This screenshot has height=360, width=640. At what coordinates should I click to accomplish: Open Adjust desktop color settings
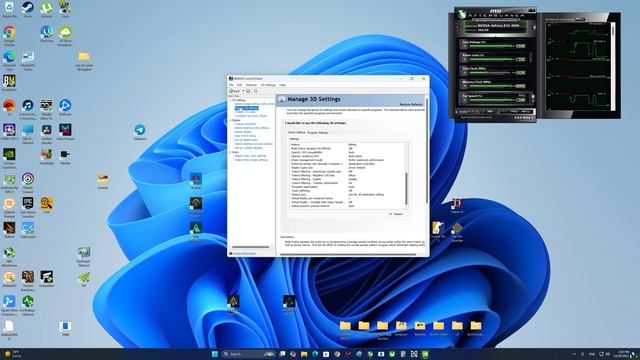252,128
